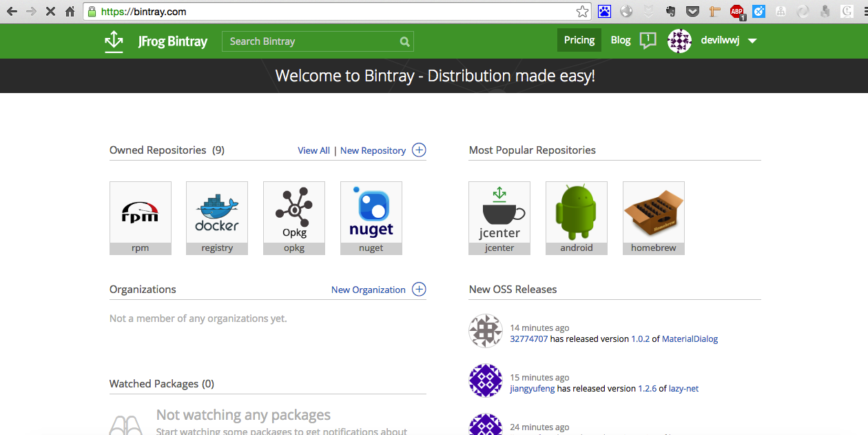Click the JFrog Bintray logo
Screen dimensions: 868x435
(156, 41)
